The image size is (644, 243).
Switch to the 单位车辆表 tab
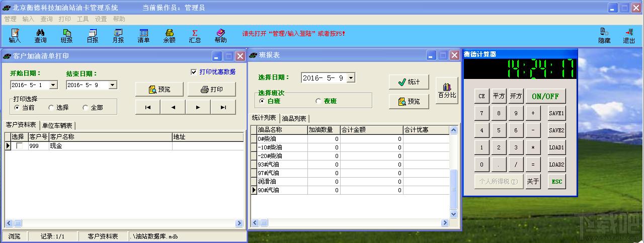pyautogui.click(x=57, y=125)
